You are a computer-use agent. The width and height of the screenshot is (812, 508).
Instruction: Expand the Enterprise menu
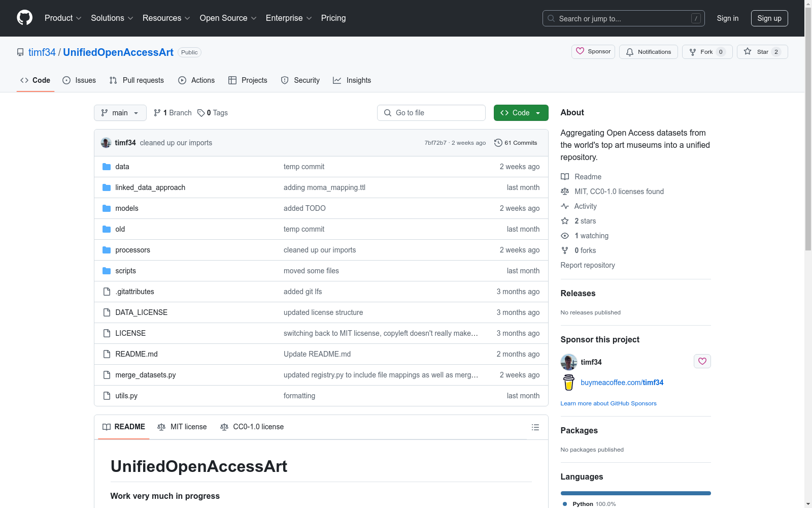[289, 18]
